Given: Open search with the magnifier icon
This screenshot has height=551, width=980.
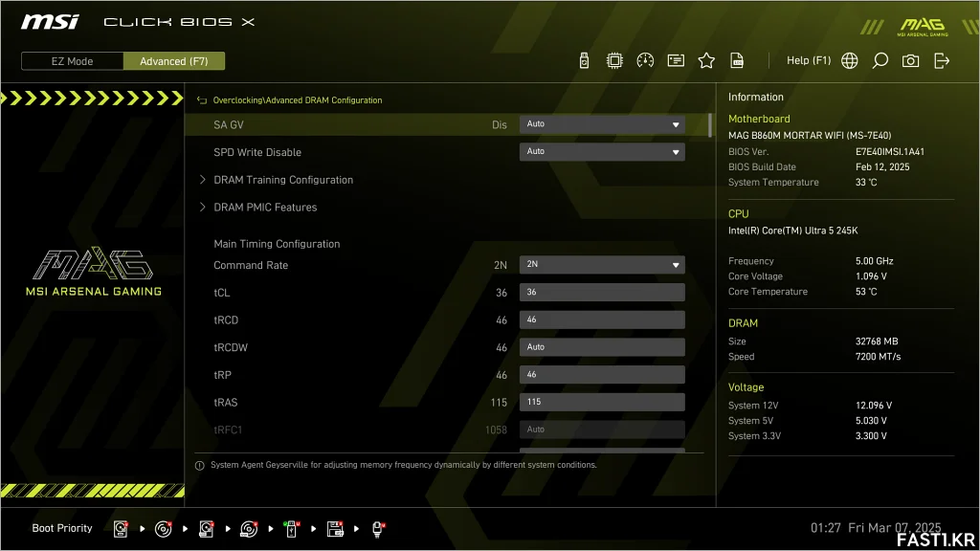Looking at the screenshot, I should [x=880, y=60].
